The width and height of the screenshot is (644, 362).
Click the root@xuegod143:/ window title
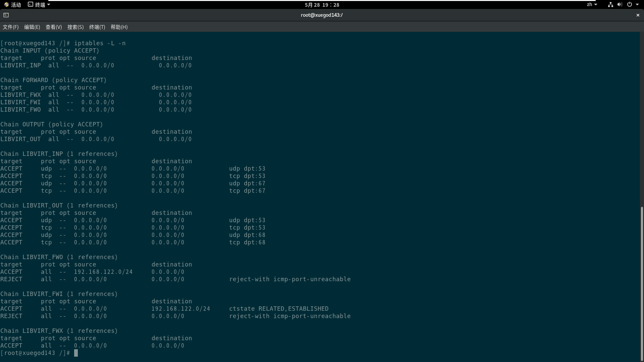pyautogui.click(x=322, y=15)
